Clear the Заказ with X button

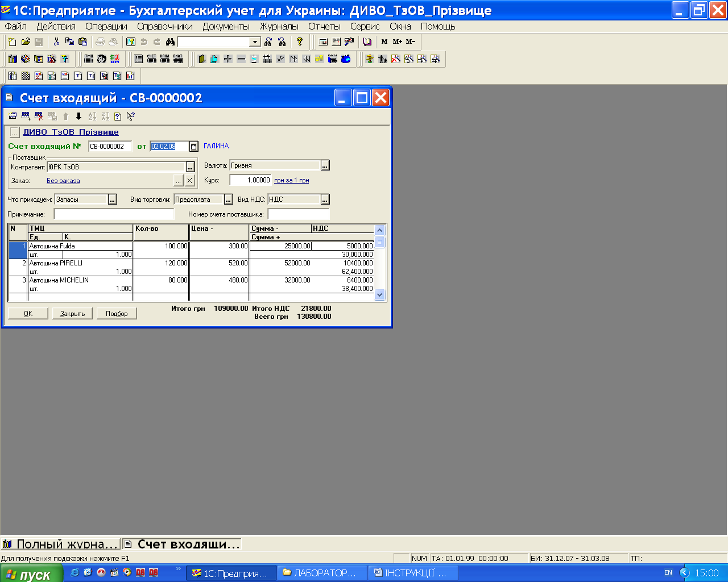point(190,180)
